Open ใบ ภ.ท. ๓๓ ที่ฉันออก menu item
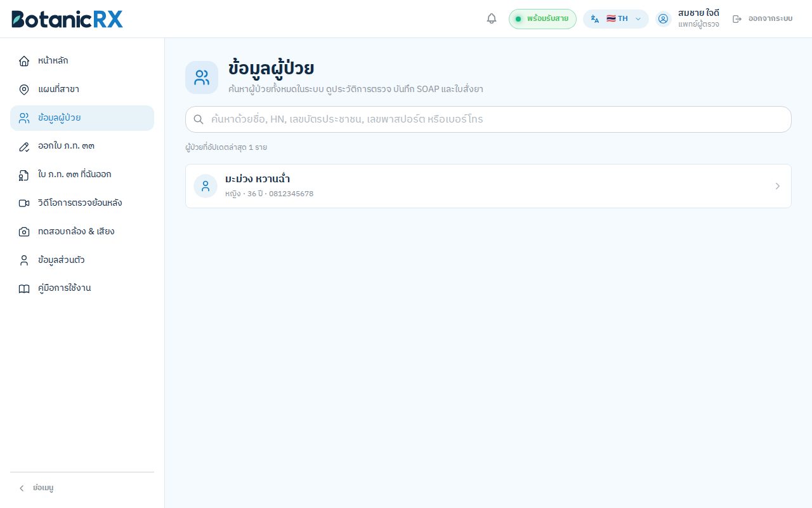The width and height of the screenshot is (812, 508). [82, 175]
